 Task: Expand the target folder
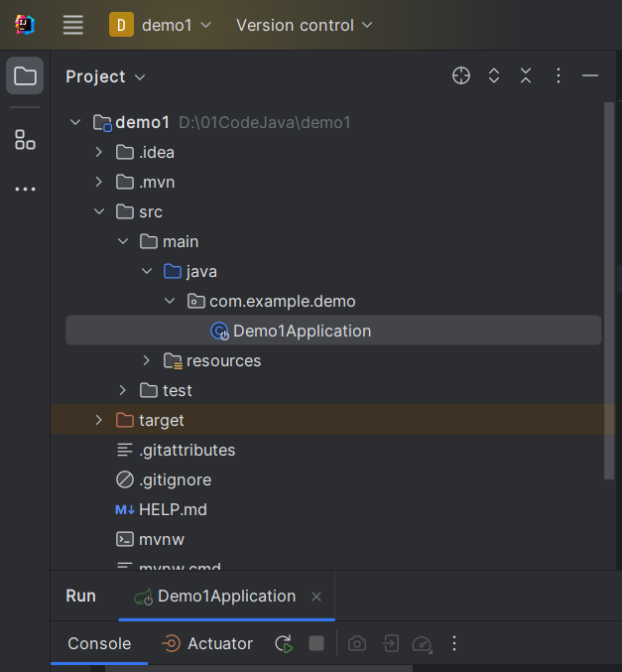[99, 420]
